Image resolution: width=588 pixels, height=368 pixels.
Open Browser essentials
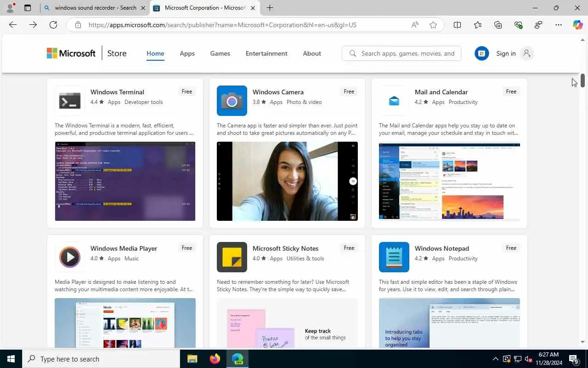click(518, 25)
